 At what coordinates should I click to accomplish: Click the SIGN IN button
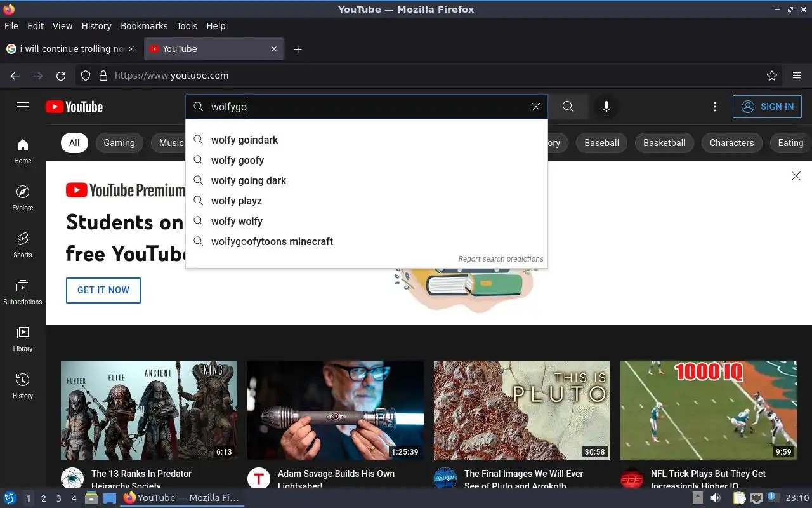tap(767, 107)
